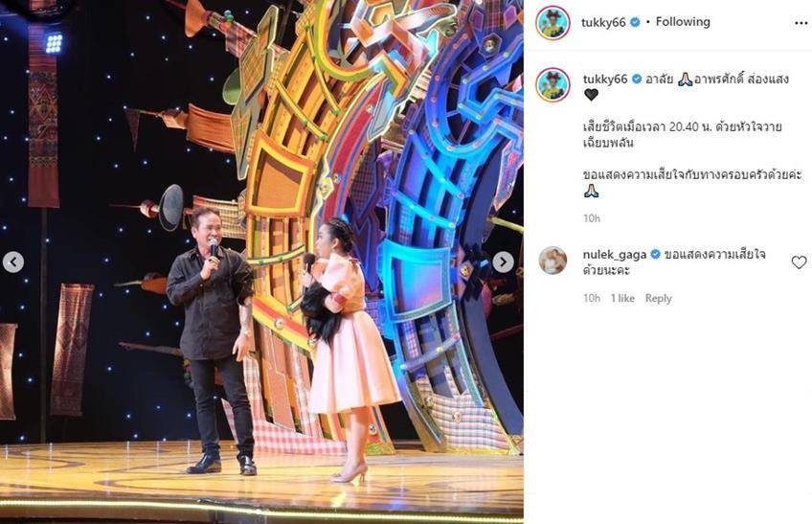Click the verified badge next to tukky66 header
Screen dimensions: 812x524
(636, 22)
